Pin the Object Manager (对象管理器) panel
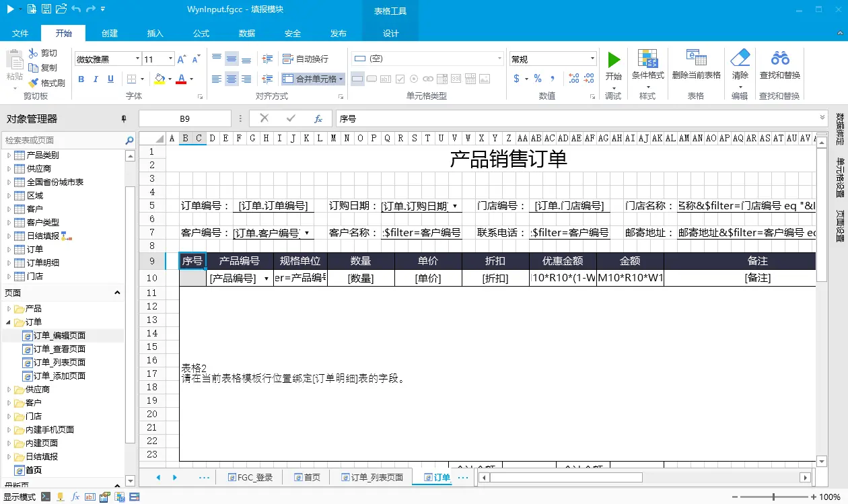This screenshot has height=504, width=848. click(124, 118)
